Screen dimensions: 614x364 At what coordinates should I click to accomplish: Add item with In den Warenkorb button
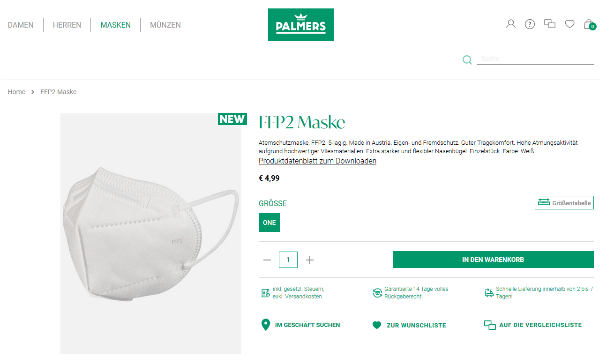493,260
